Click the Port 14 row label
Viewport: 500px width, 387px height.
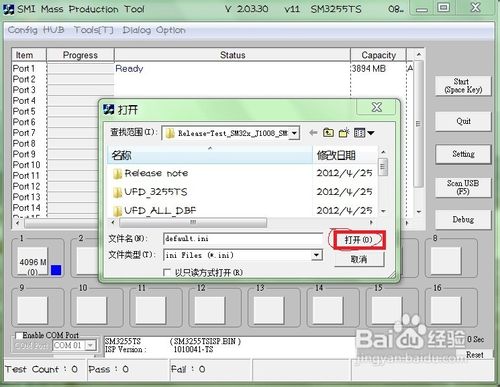pos(26,207)
